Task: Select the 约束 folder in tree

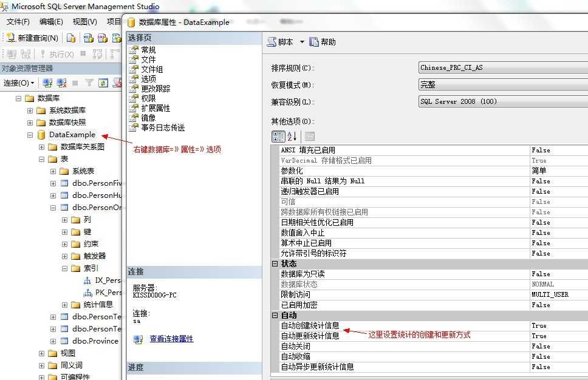Action: click(x=91, y=244)
